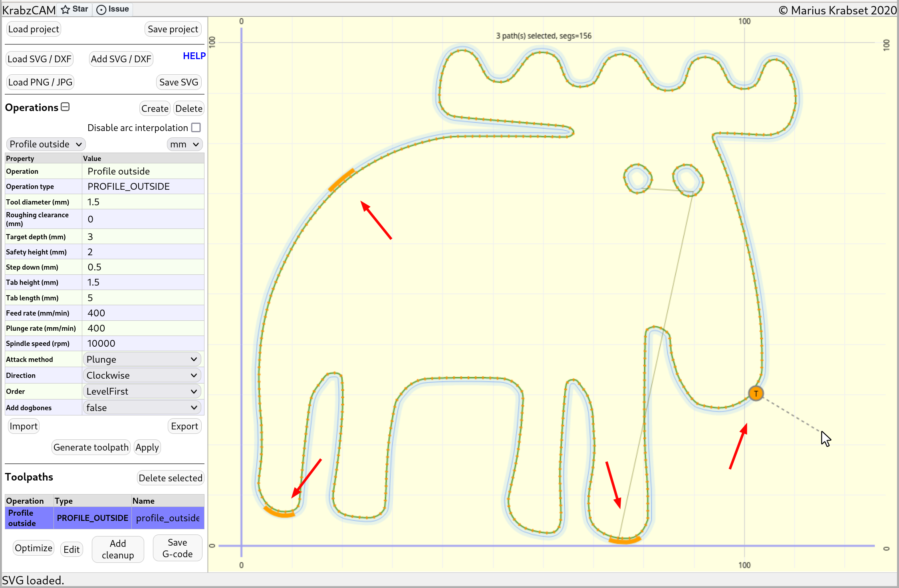Click the Generate toolpath button
Screen dimensions: 899x588
coord(91,447)
